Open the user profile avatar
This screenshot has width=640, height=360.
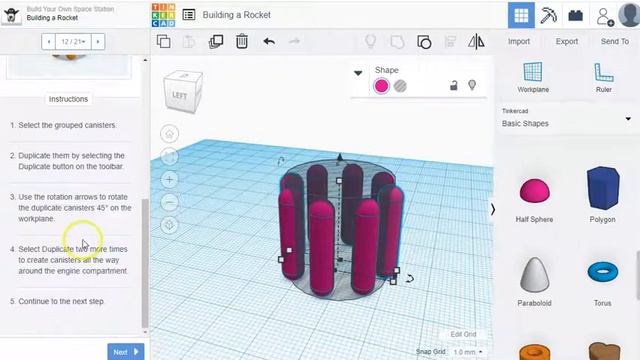(x=629, y=15)
